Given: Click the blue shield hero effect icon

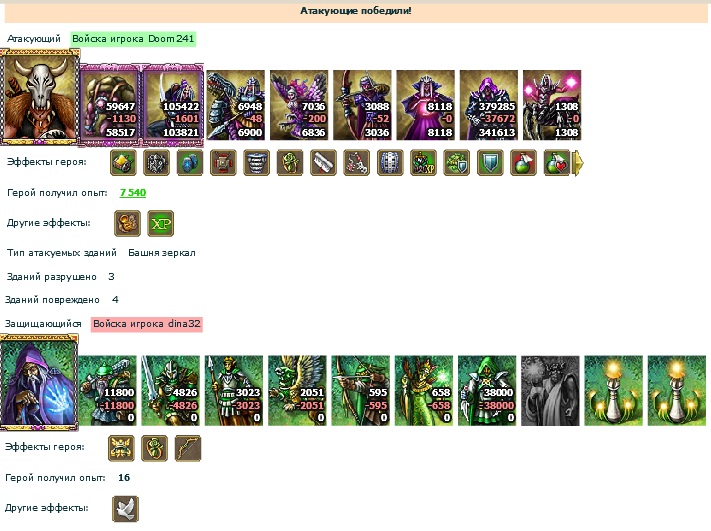Looking at the screenshot, I should point(490,163).
